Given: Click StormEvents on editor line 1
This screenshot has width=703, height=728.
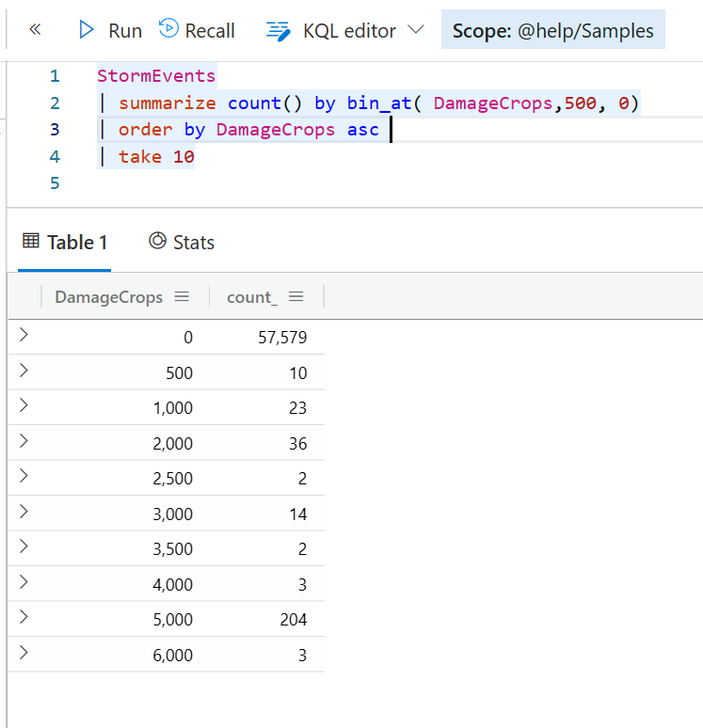Looking at the screenshot, I should pos(156,75).
